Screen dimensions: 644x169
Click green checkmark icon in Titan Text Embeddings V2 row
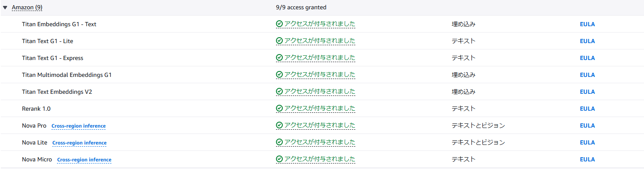(x=279, y=92)
